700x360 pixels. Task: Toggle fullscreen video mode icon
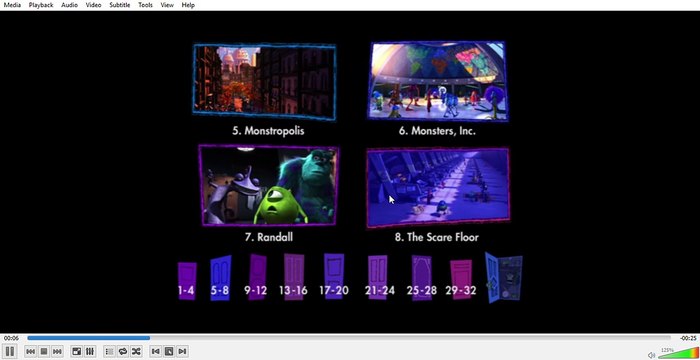(x=77, y=352)
